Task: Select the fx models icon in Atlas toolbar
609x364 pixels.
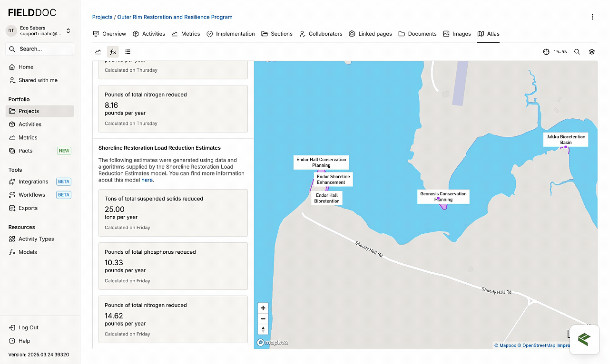Action: [x=113, y=52]
